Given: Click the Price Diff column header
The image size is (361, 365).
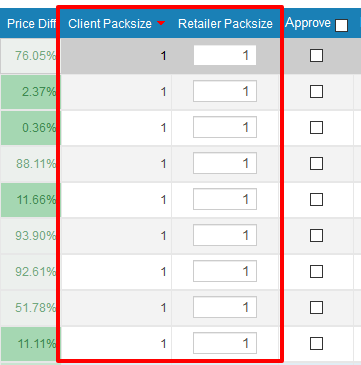Looking at the screenshot, I should click(31, 24).
